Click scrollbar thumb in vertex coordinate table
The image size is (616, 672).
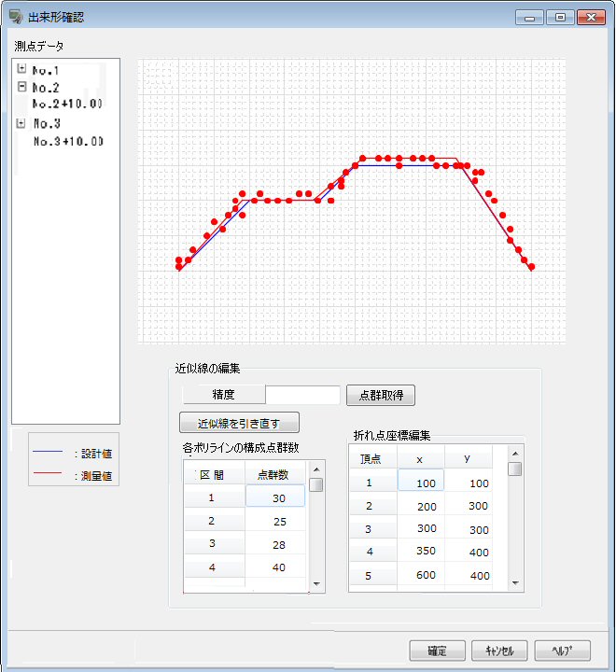tap(515, 469)
